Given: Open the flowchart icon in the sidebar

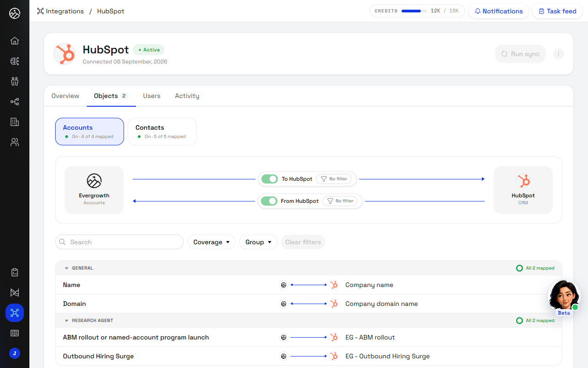Looking at the screenshot, I should 15,102.
